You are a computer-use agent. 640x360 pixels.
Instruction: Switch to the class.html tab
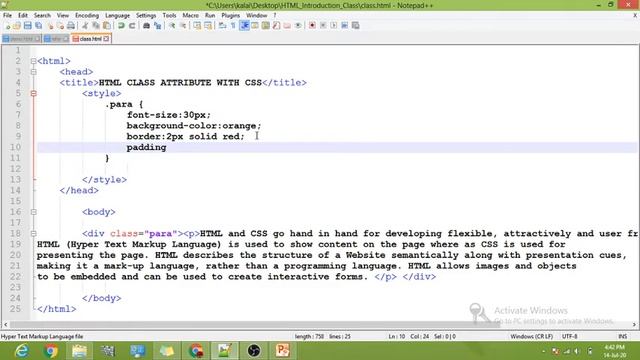[91, 39]
